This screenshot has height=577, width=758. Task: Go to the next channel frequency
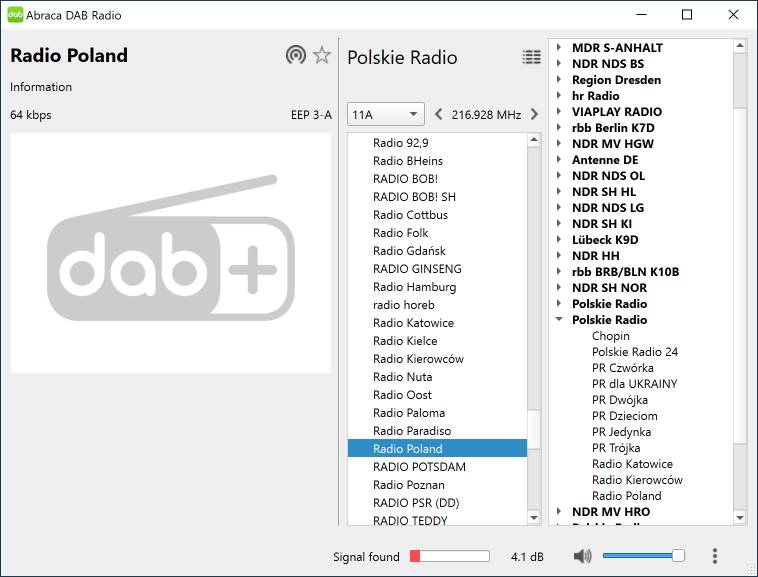pyautogui.click(x=534, y=115)
